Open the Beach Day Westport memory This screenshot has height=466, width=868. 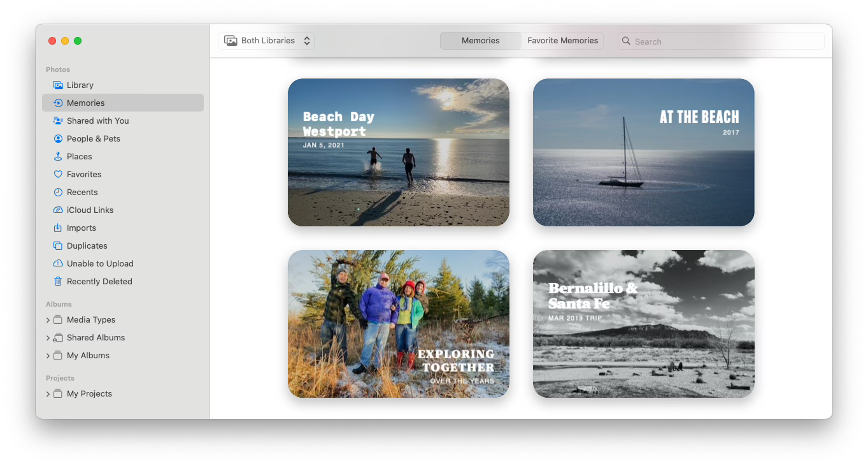399,152
